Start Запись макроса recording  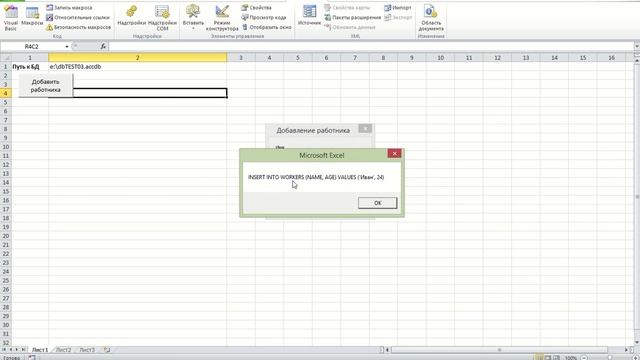click(x=69, y=8)
